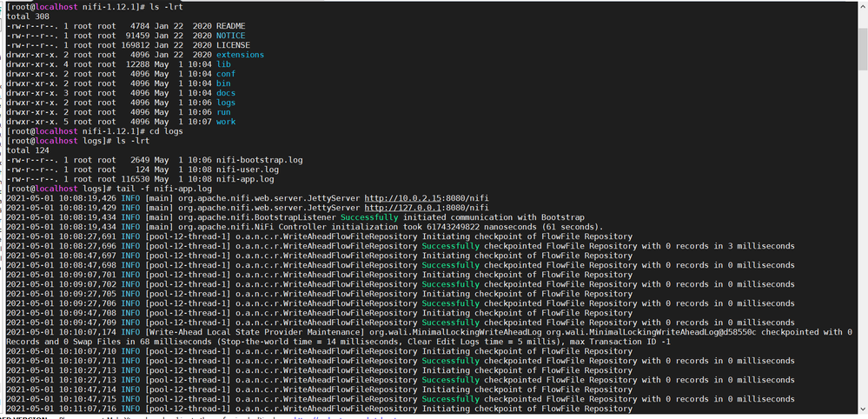Click 'org.apache.nifi.BootstrapListener' text
Screen dimensions: 868x419
click(257, 217)
